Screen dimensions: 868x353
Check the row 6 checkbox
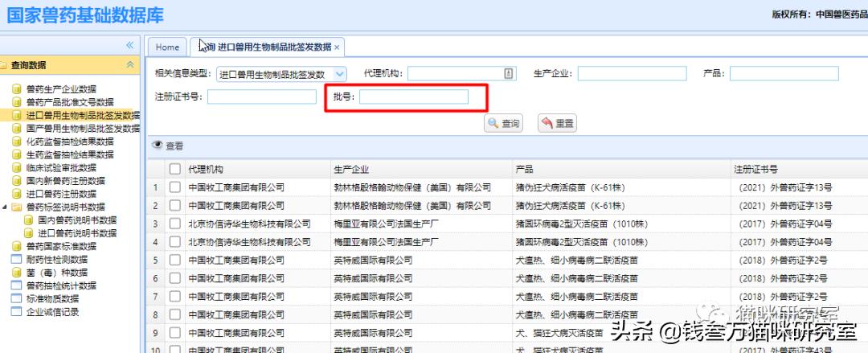pos(175,278)
